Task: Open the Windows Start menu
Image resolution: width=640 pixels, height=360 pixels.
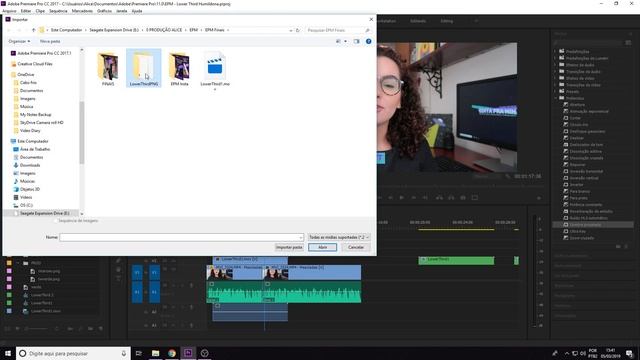Action: [8, 353]
